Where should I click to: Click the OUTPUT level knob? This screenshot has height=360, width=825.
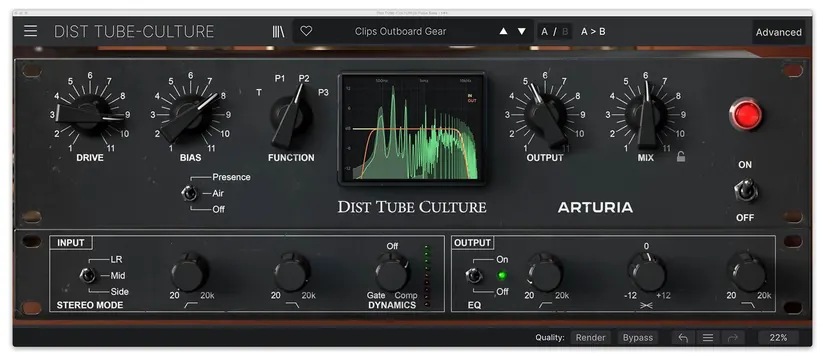click(x=546, y=116)
